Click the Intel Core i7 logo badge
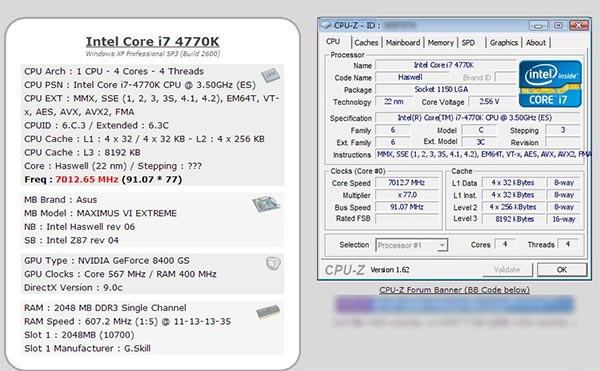This screenshot has height=371, width=600. pos(550,84)
